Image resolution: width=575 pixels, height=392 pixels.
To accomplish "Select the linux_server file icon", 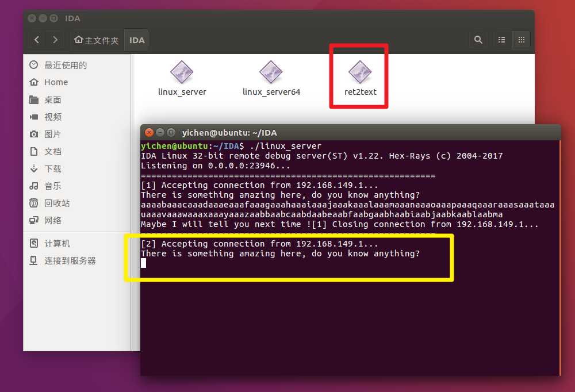I will click(x=182, y=72).
